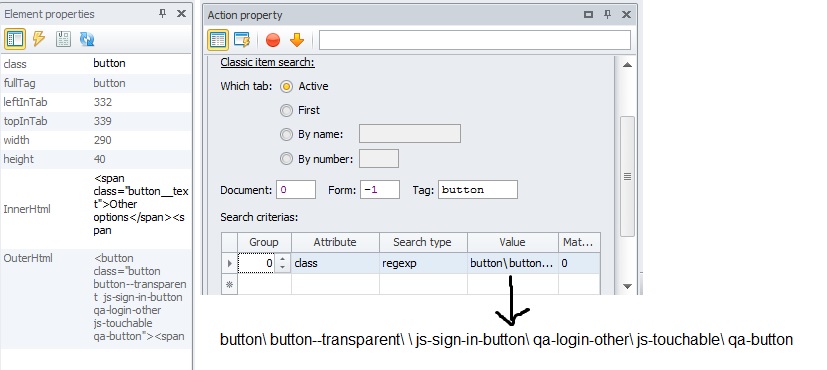Click second view icon in Action property toolbar
The height and width of the screenshot is (370, 827).
(x=242, y=40)
